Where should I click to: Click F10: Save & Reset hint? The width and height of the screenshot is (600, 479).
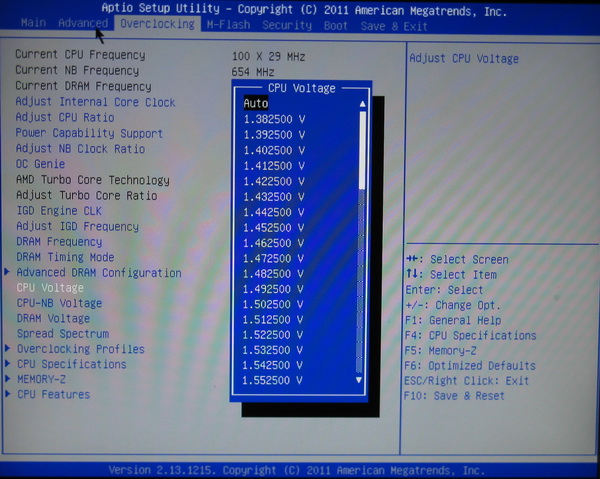[x=454, y=396]
